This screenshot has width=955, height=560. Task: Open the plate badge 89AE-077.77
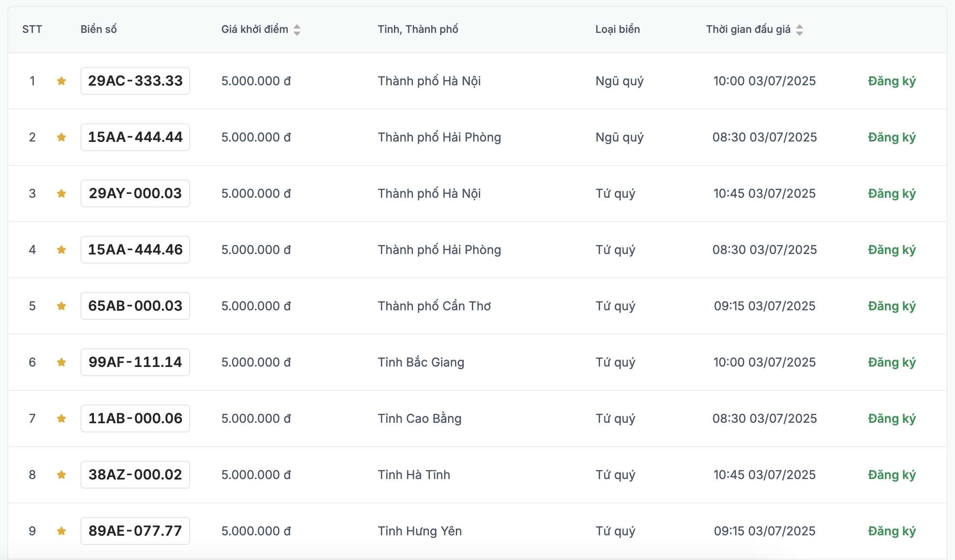[135, 531]
